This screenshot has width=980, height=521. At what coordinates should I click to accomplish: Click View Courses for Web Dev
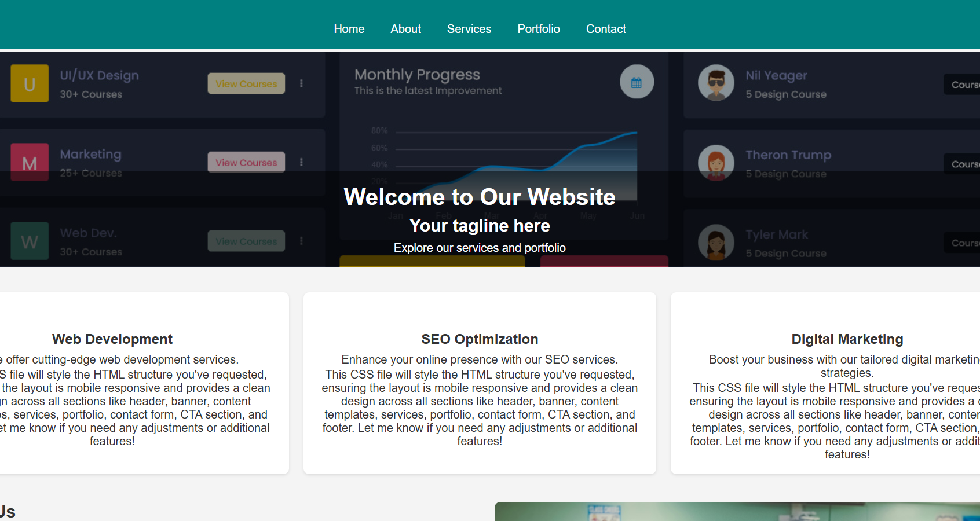[x=246, y=241]
